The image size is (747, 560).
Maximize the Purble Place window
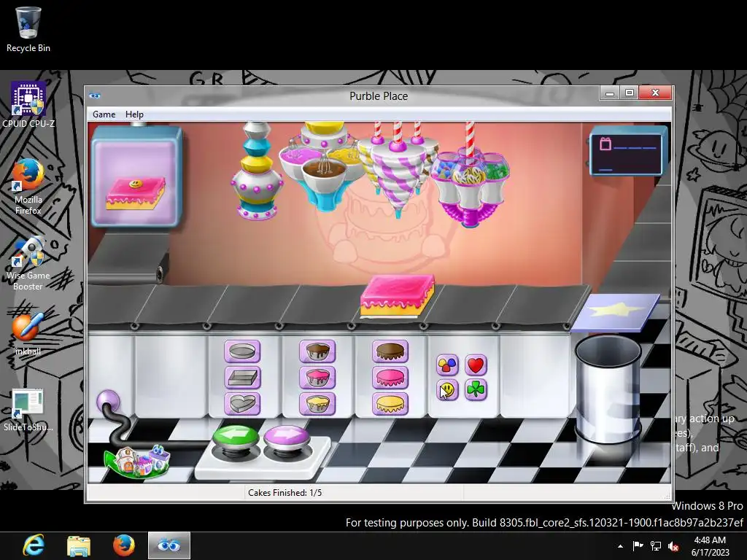629,93
